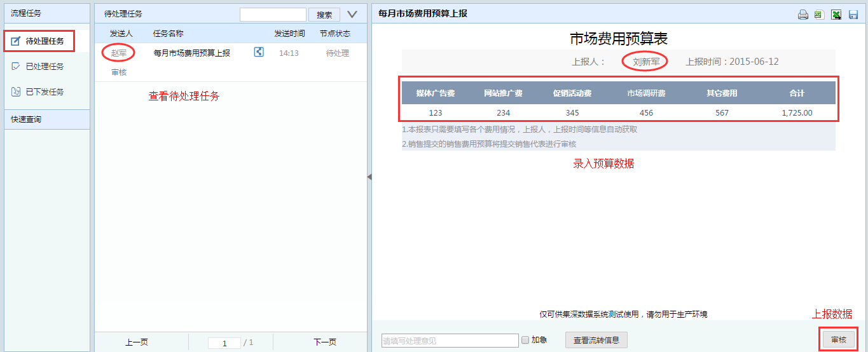Click the 媒体广告费 value 123
868x352 pixels.
436,112
